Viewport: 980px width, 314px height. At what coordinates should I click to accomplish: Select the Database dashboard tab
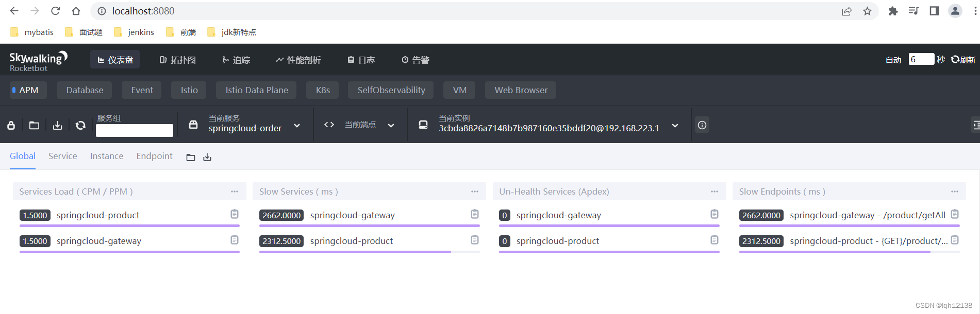coord(85,90)
